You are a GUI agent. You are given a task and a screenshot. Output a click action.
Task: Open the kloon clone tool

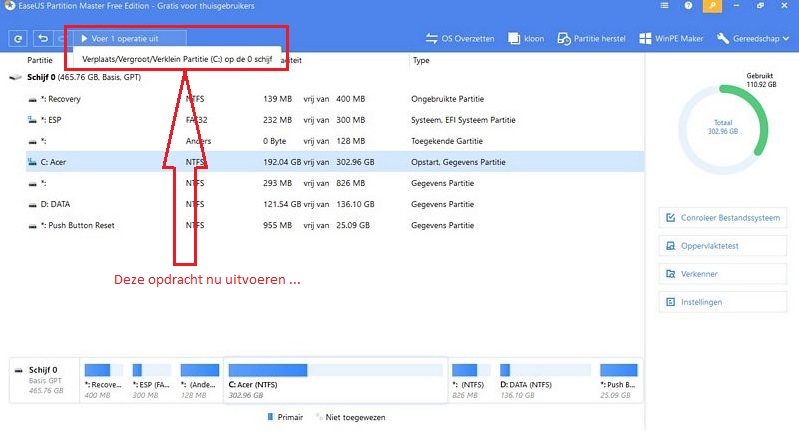coord(526,39)
